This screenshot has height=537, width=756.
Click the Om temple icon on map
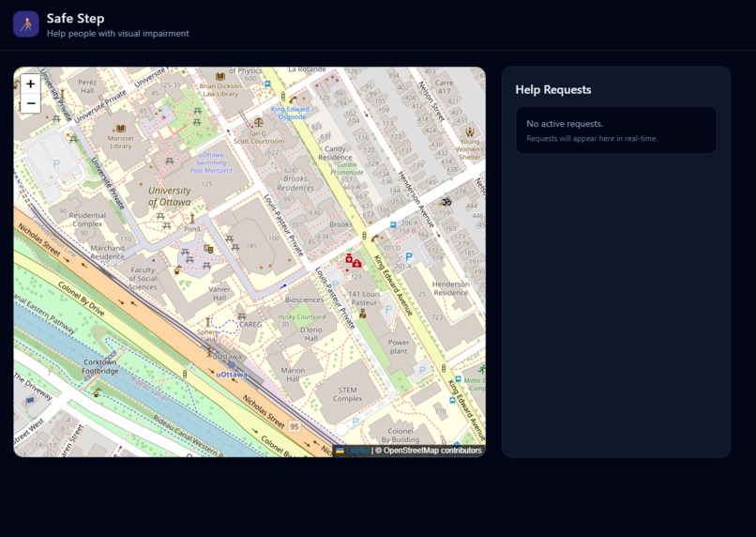coord(446,202)
